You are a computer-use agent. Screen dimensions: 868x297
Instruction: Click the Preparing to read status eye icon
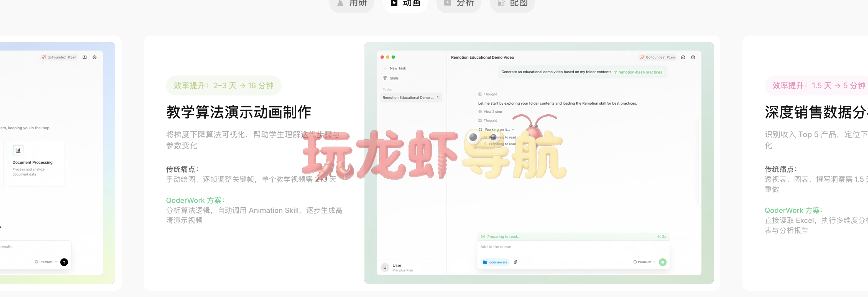[483, 236]
